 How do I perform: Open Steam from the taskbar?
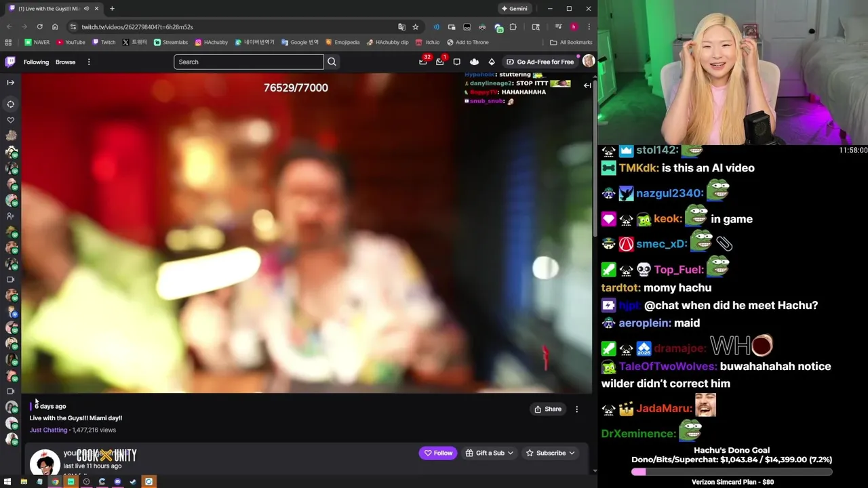(x=133, y=482)
